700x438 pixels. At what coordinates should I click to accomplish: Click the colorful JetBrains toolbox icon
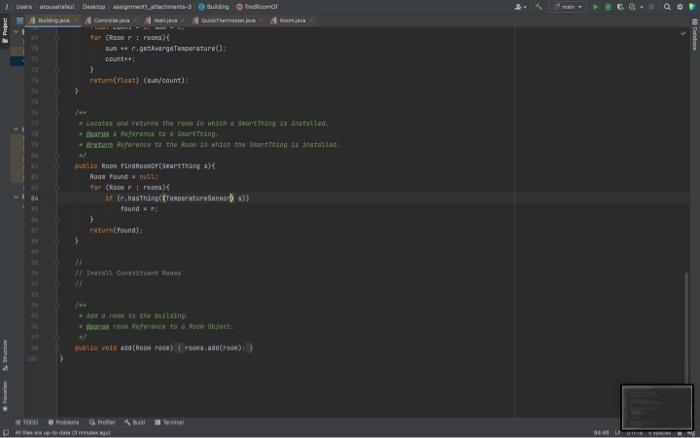pos(692,7)
